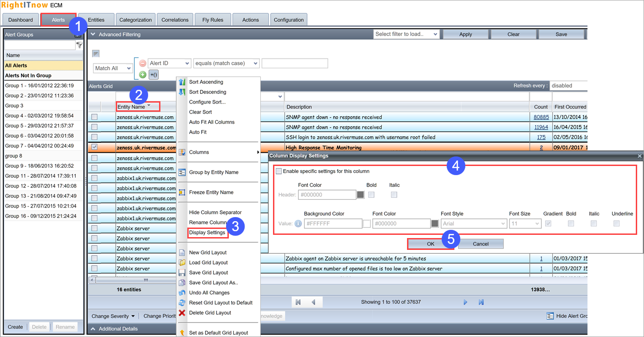
Task: Open the Font Style Arial dropdown
Action: pyautogui.click(x=474, y=223)
